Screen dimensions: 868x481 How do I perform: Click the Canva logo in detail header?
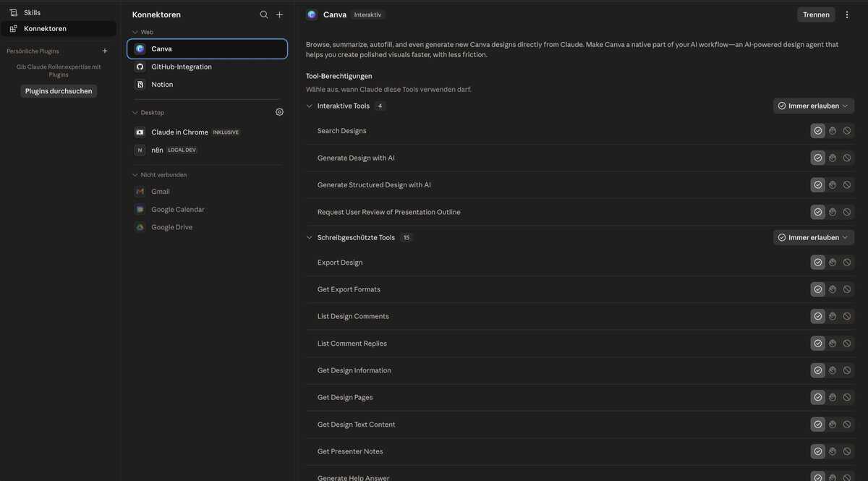[x=312, y=14]
